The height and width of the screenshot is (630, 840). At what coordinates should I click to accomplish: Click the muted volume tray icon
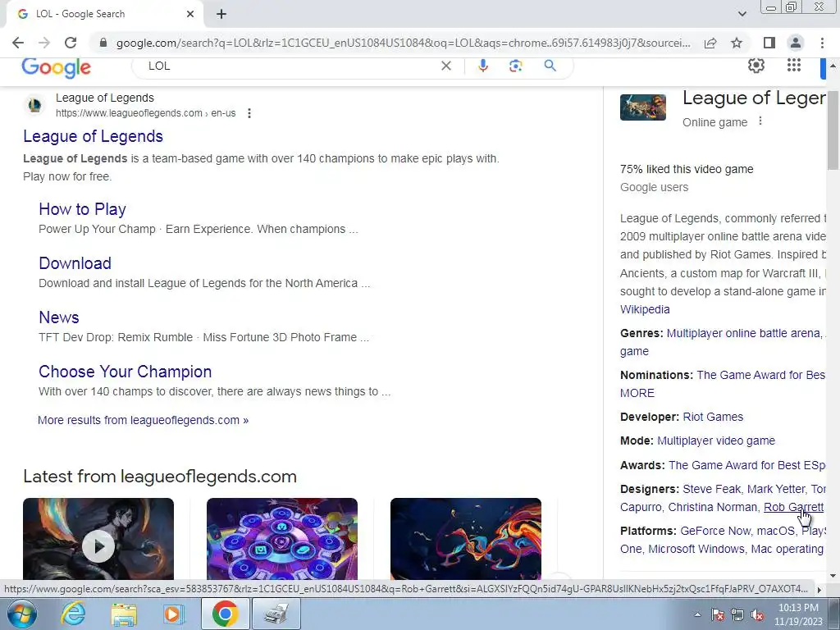757,615
